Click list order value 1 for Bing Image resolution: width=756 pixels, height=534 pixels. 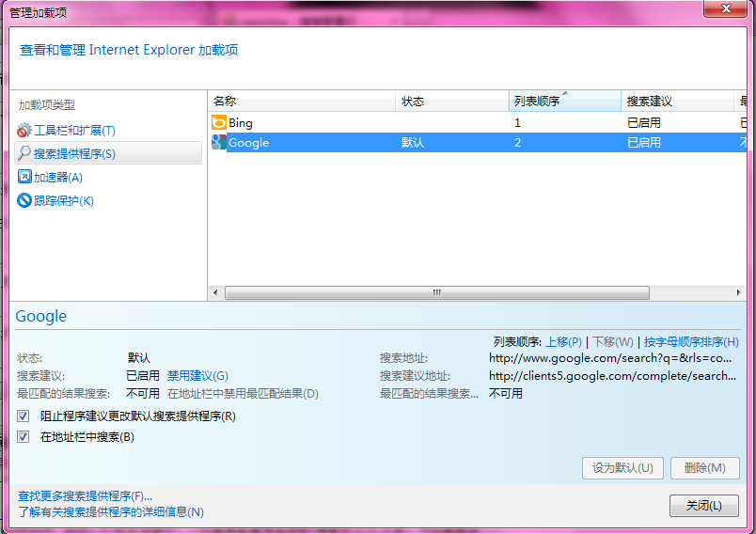pyautogui.click(x=517, y=123)
